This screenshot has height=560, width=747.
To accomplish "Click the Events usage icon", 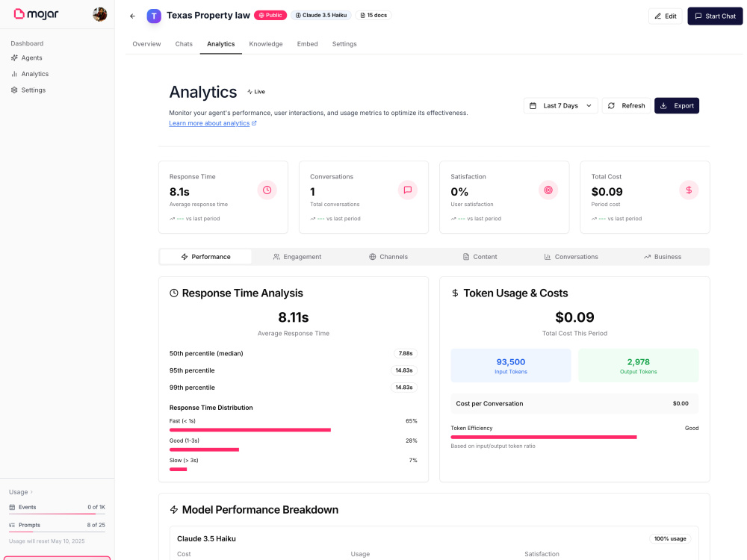I will coord(13,507).
